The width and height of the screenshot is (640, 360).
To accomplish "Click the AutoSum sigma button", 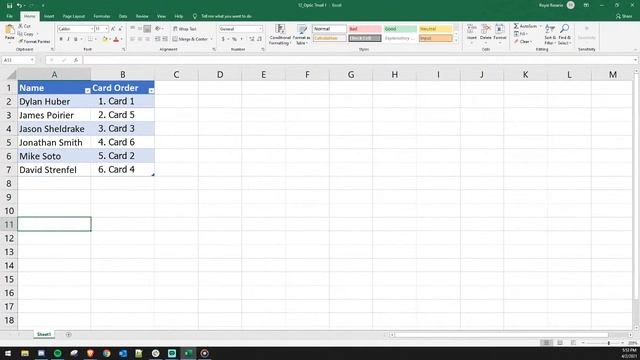I will point(525,26).
